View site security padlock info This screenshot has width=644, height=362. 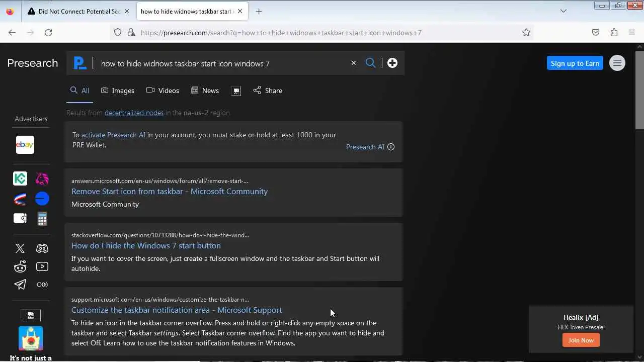pos(131,33)
